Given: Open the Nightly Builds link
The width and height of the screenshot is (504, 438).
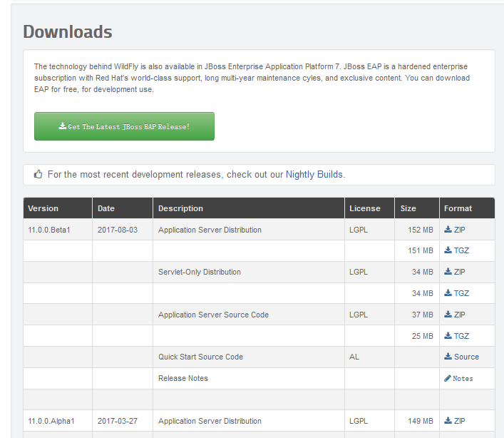Looking at the screenshot, I should click(x=314, y=174).
